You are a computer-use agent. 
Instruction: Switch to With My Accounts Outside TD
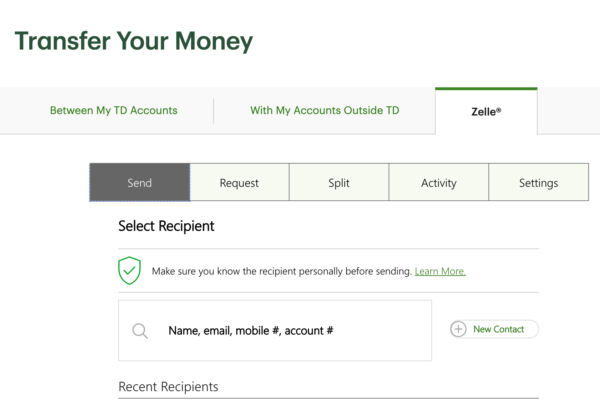click(324, 111)
